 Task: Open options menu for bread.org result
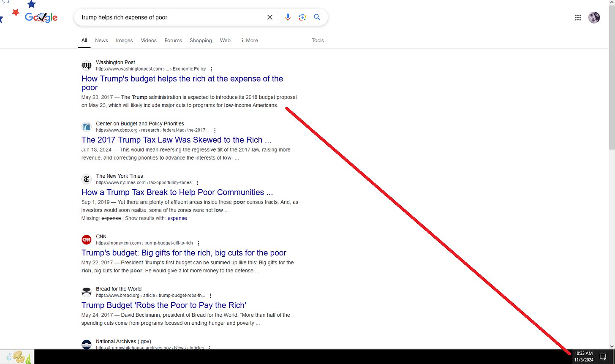click(x=211, y=296)
